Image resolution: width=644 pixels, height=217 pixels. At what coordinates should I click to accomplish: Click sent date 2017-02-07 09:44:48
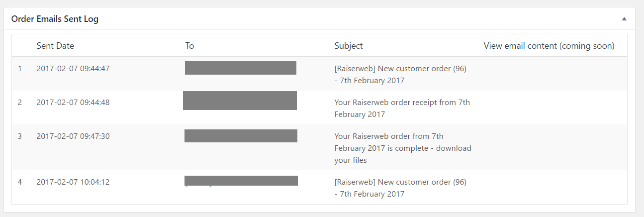click(73, 103)
